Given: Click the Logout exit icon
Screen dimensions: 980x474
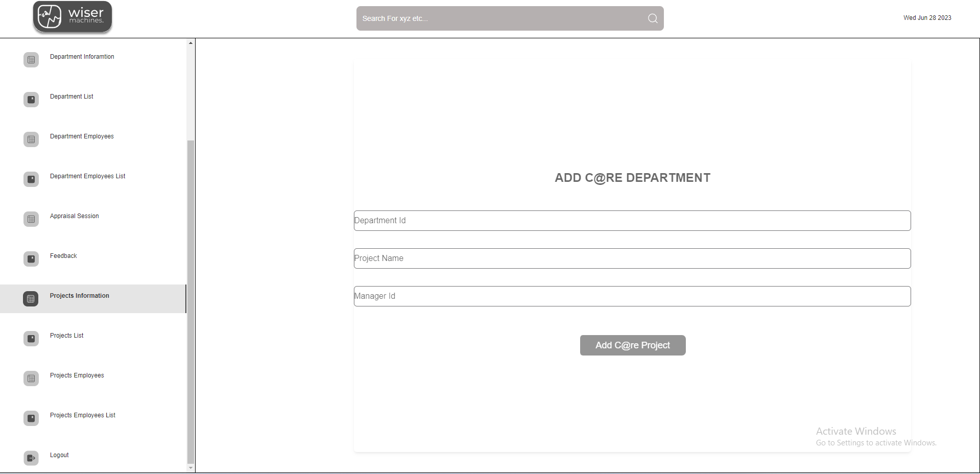Looking at the screenshot, I should [x=31, y=458].
